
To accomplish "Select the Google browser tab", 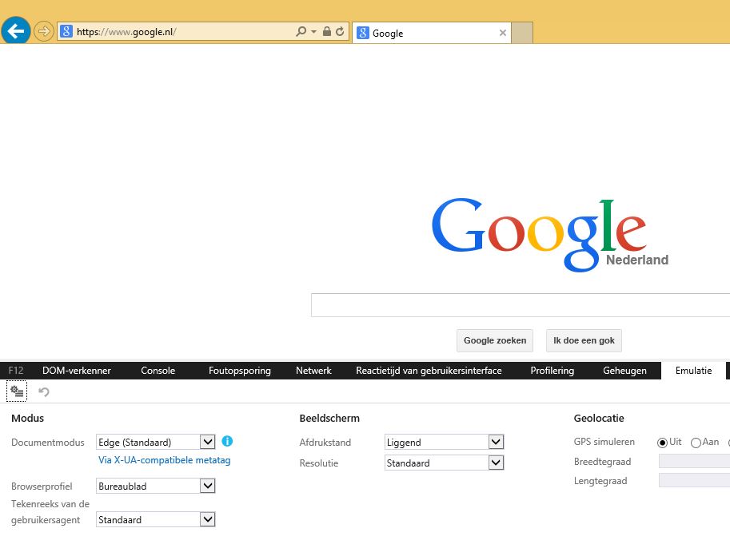I will click(x=432, y=33).
